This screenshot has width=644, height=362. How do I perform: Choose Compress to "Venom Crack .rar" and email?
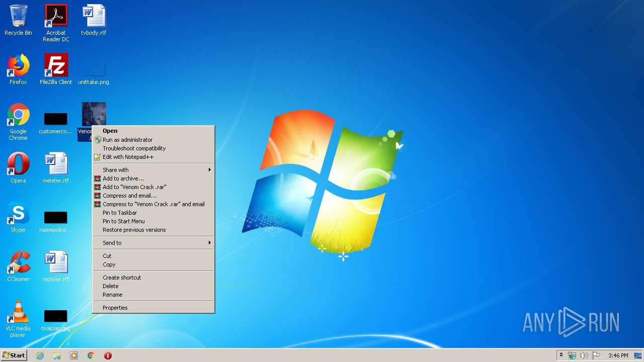point(153,204)
